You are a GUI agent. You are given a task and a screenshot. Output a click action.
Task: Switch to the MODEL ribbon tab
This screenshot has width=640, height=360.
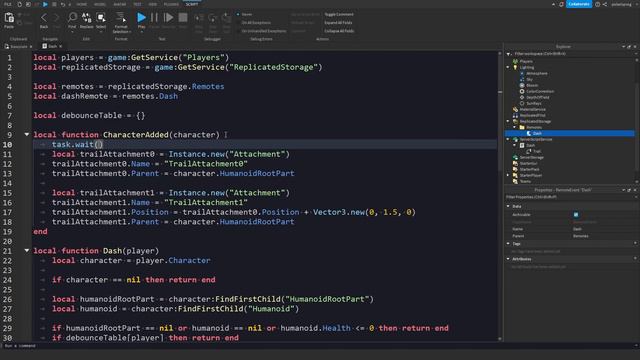pos(100,4)
